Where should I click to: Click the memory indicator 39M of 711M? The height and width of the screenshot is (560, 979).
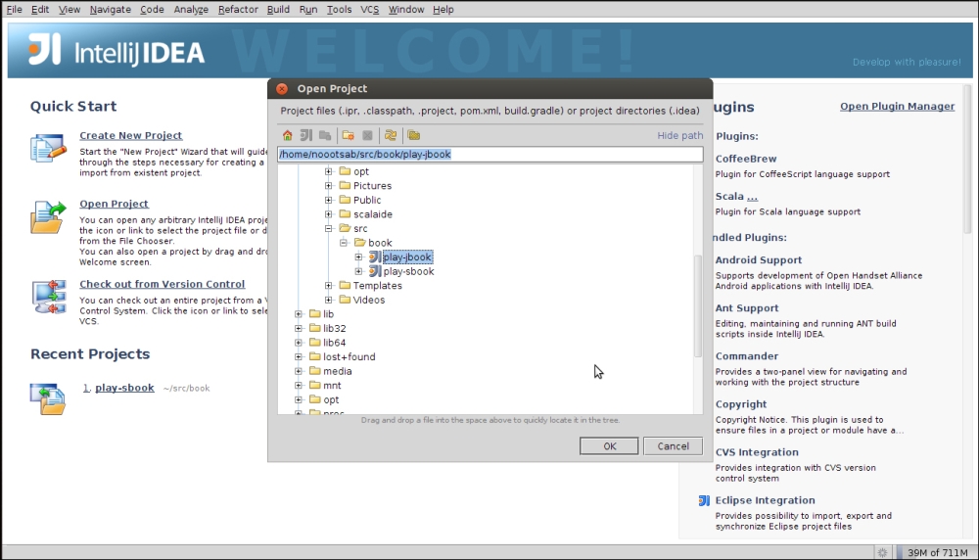[937, 552]
